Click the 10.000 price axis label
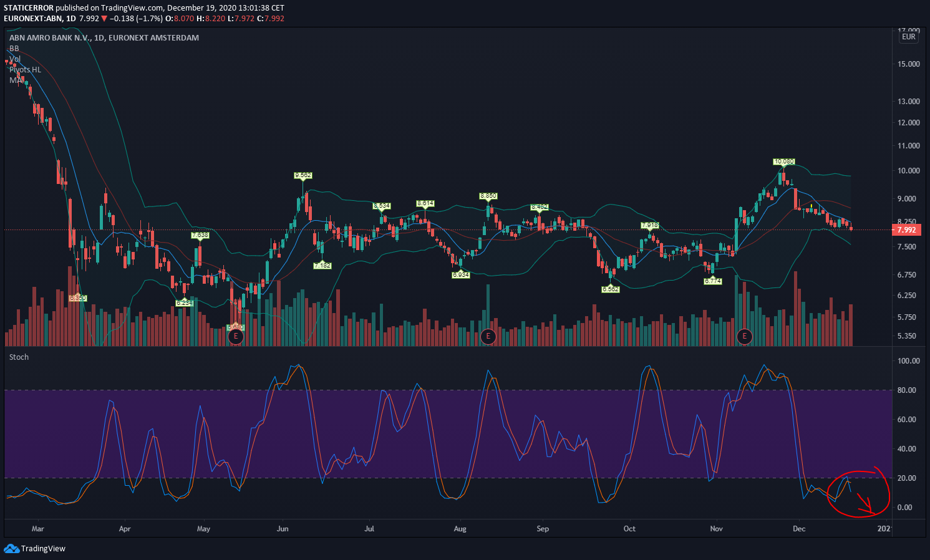 tap(908, 171)
